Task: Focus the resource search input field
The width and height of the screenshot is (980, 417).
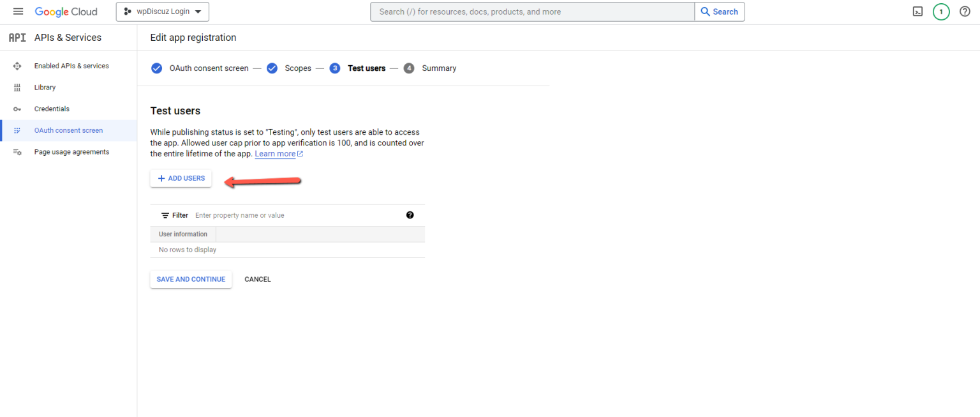Action: [x=532, y=11]
